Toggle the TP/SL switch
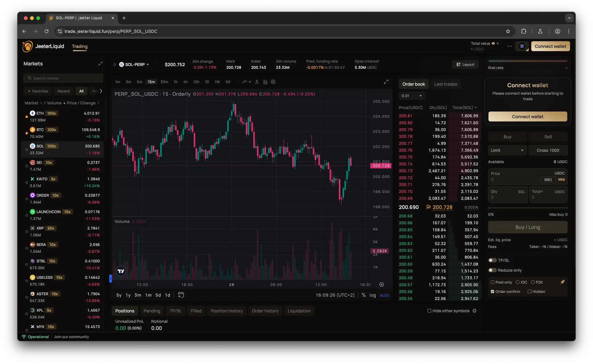Screen dimensions: 593x364 tap(492, 260)
